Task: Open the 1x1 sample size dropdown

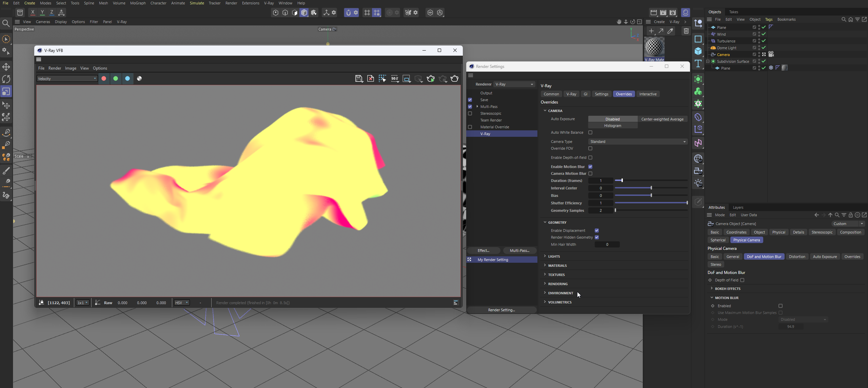Action: [x=83, y=302]
